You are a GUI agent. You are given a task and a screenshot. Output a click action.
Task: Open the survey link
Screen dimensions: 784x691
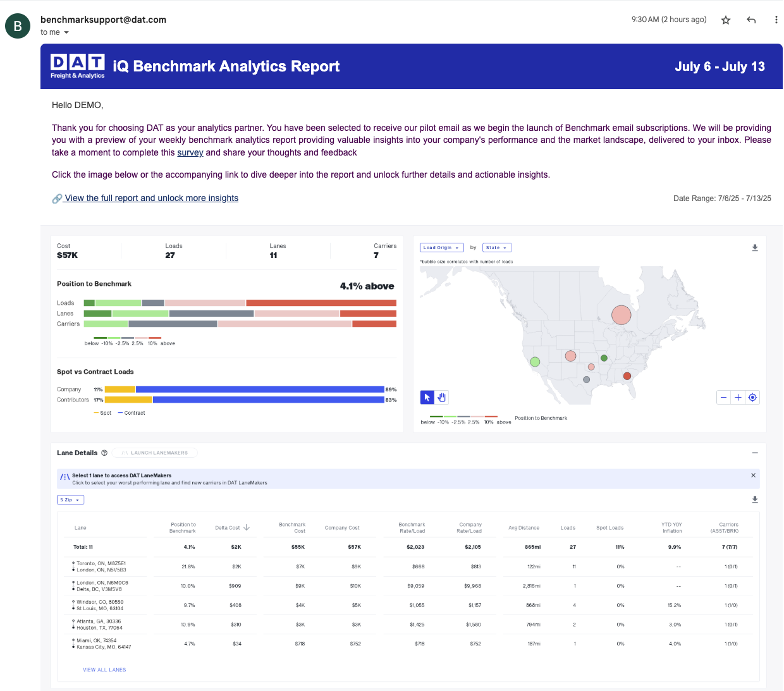[190, 152]
